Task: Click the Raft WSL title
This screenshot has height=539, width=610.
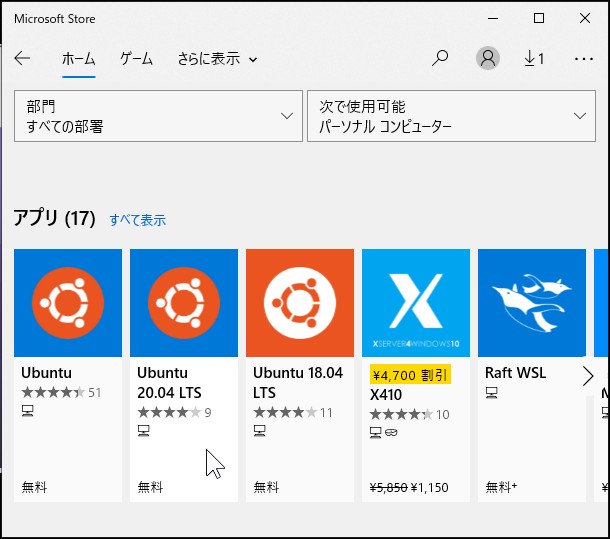Action: (x=515, y=373)
